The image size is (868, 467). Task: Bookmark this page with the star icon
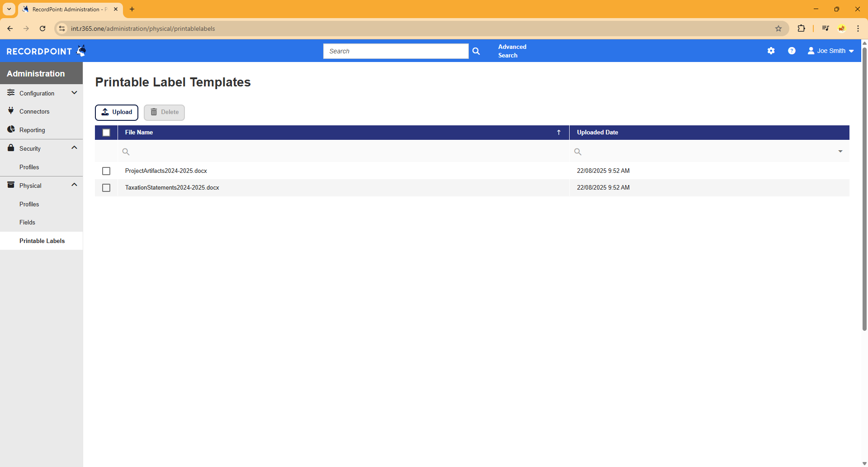(778, 29)
